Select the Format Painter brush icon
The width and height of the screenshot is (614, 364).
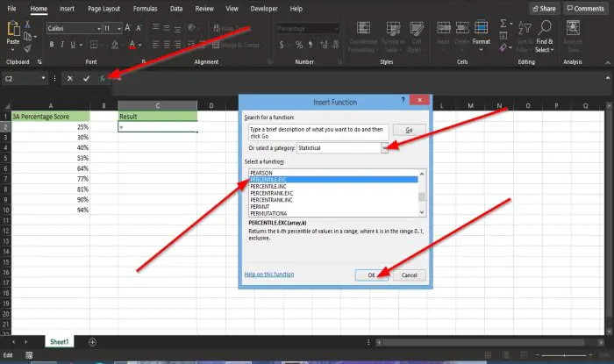point(27,49)
